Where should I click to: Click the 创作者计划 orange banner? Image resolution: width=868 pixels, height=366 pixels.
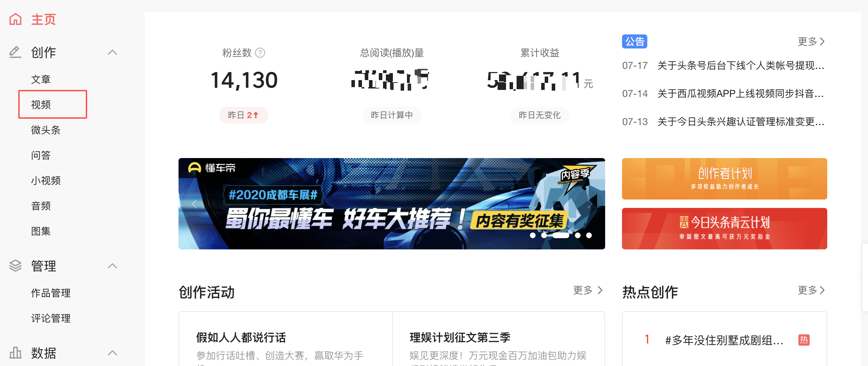click(724, 179)
